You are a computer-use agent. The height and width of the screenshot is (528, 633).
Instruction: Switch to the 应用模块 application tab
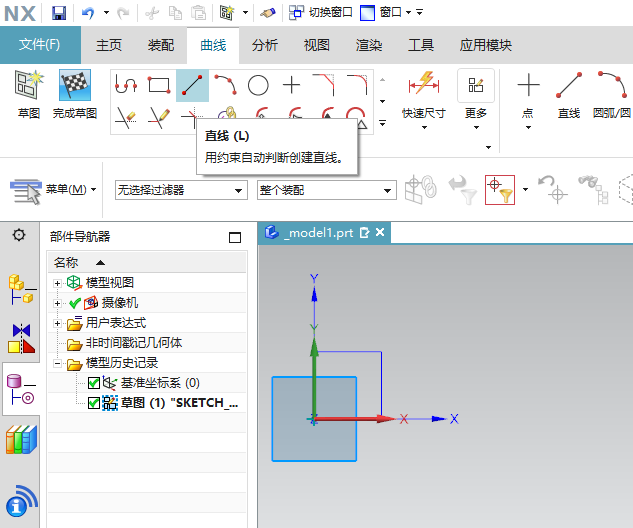pos(486,45)
